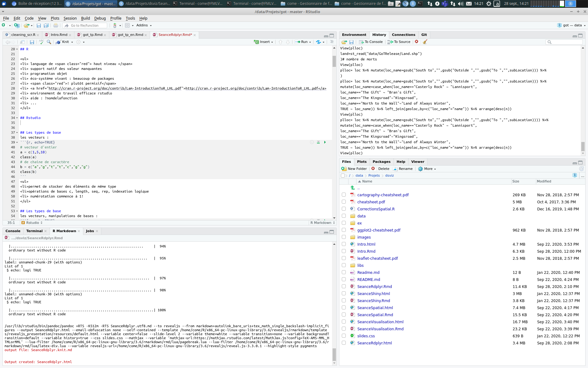
Task: Click the find/replace magnifier icon in editor
Action: point(49,42)
